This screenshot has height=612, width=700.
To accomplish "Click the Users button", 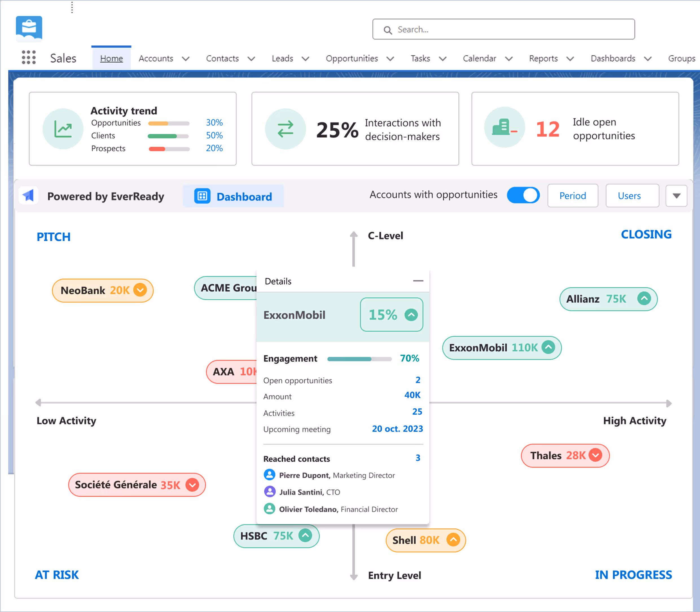I will coord(632,196).
